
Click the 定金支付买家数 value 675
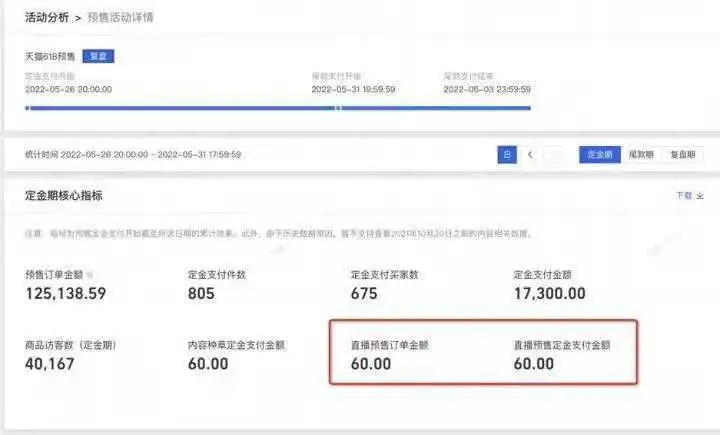[364, 294]
